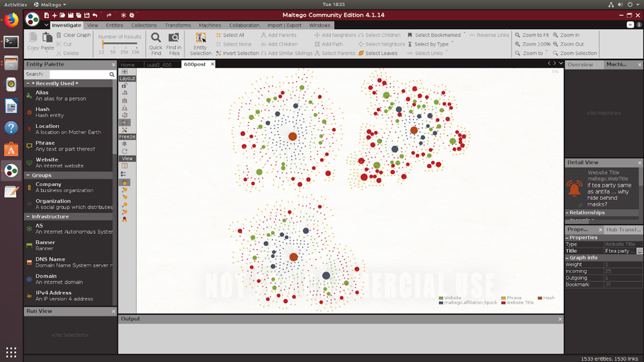The width and height of the screenshot is (644, 362).
Task: Click the refresh layout icon under Freeze
Action: (x=124, y=151)
